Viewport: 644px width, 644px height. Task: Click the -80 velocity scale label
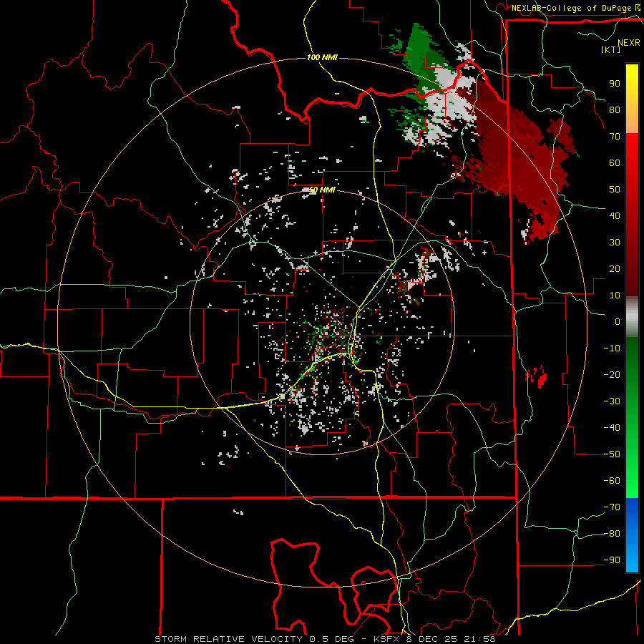[612, 534]
